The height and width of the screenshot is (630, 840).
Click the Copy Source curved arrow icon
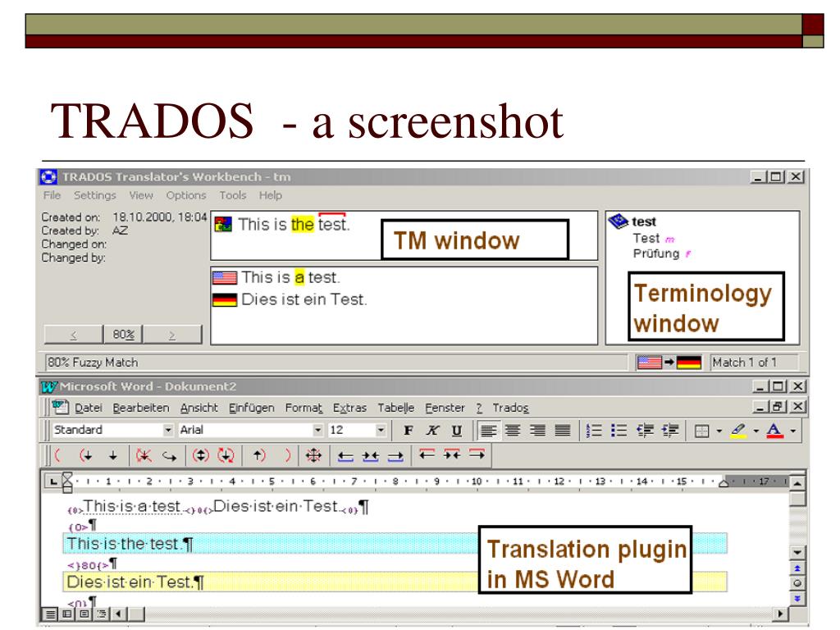coord(170,456)
